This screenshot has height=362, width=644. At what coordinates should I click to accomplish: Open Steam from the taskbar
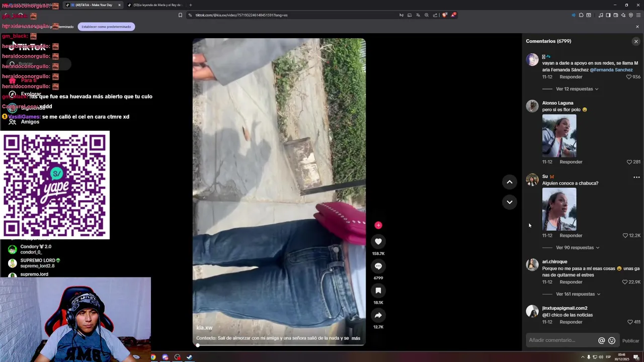(x=189, y=357)
